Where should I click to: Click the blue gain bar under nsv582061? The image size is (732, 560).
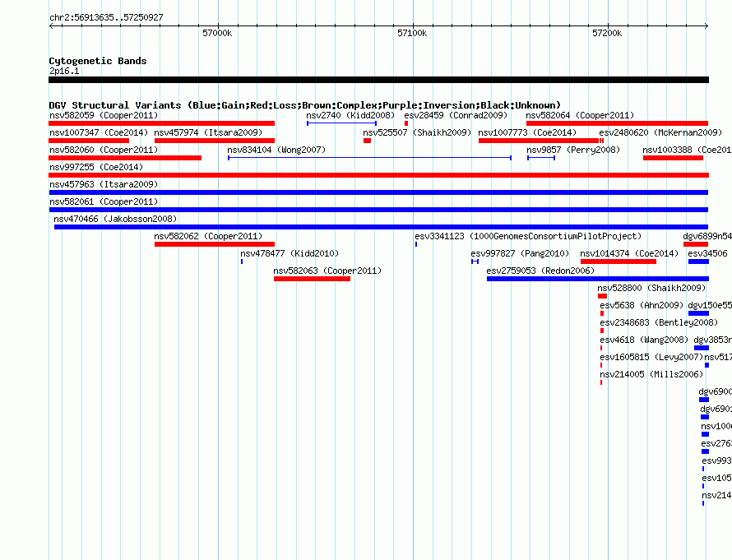[x=378, y=210]
